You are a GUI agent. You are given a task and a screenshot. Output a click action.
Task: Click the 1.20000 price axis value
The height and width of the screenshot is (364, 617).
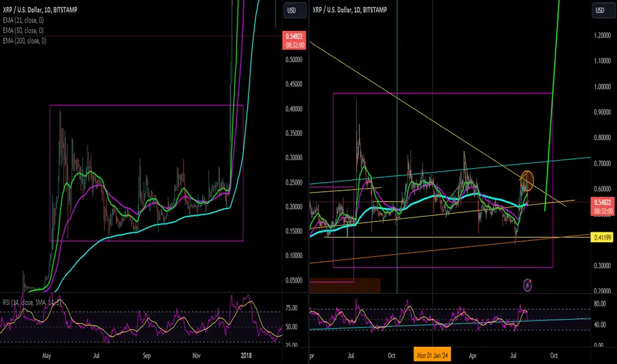[x=602, y=36]
